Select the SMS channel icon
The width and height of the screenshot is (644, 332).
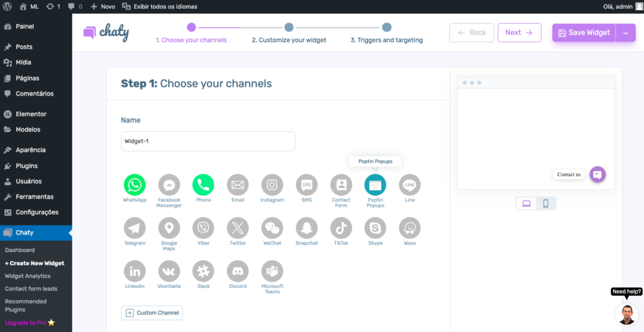(307, 185)
